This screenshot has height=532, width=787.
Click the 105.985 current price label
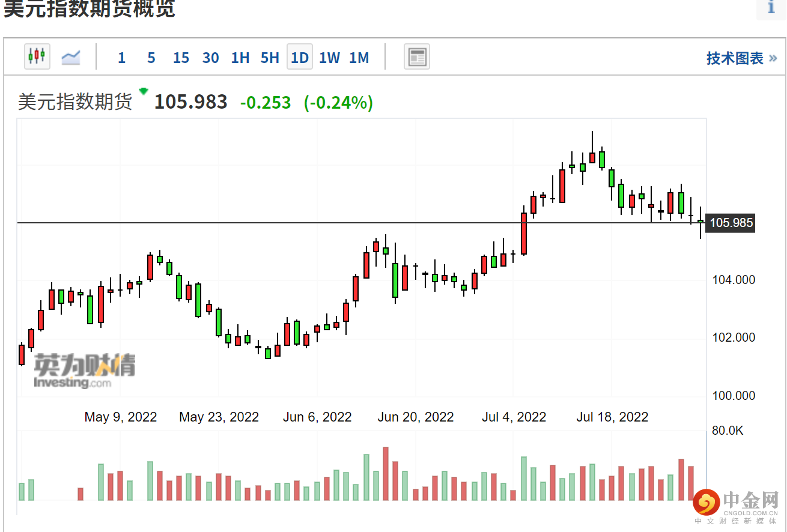click(x=731, y=223)
